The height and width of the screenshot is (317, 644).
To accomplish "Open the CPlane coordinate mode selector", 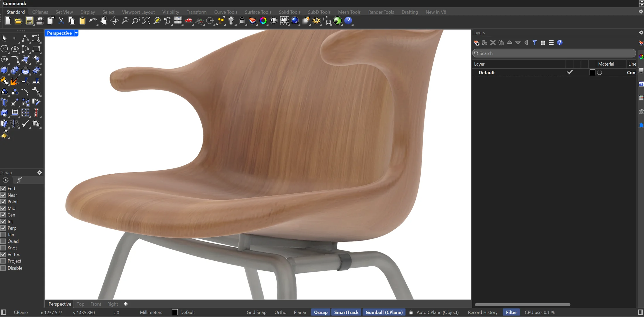I will (x=21, y=312).
